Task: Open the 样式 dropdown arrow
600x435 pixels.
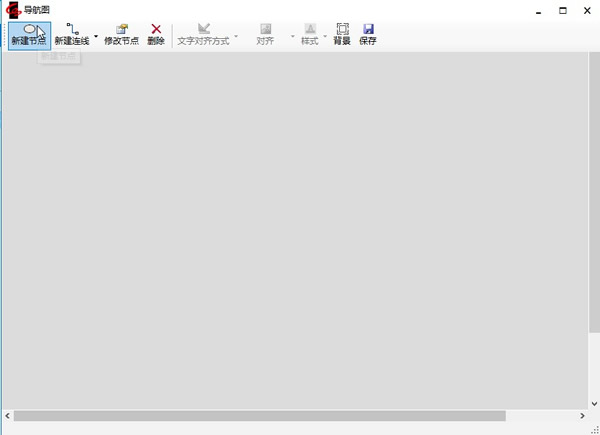Action: 324,35
